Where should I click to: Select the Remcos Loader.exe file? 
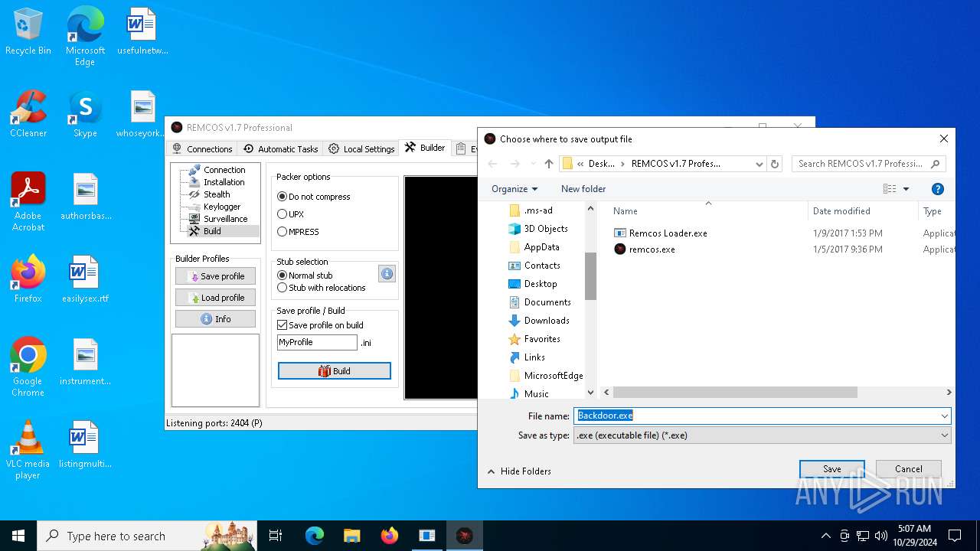pyautogui.click(x=660, y=233)
